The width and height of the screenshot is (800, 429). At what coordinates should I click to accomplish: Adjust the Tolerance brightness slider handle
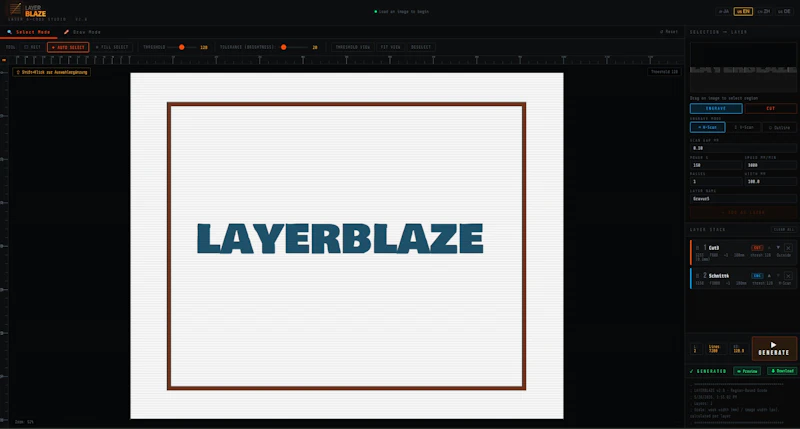(284, 47)
